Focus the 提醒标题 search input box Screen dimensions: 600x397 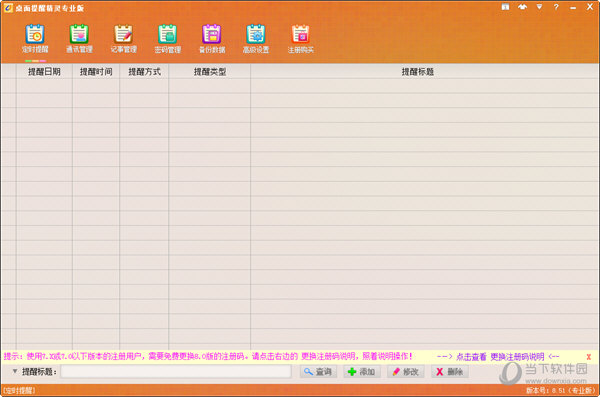(x=176, y=372)
